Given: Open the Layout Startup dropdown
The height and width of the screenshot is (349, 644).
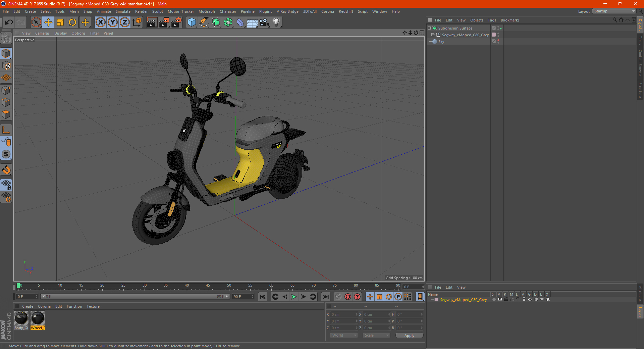Looking at the screenshot, I should click(614, 11).
